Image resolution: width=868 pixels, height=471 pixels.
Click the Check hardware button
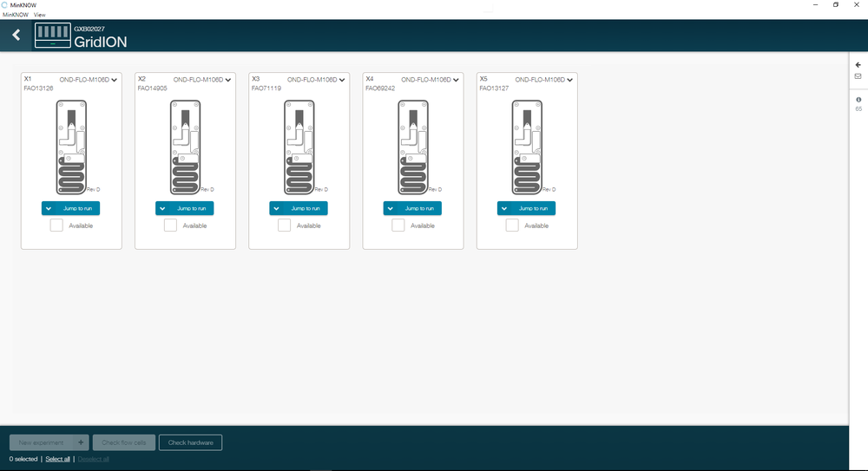point(190,442)
